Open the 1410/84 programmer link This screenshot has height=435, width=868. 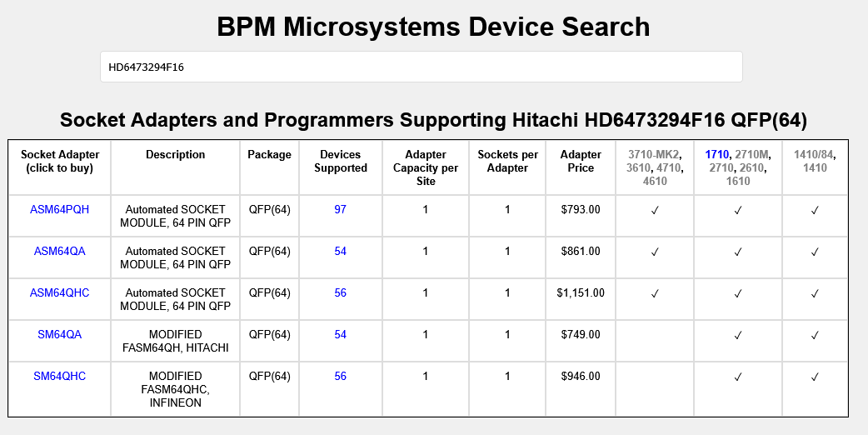click(813, 154)
